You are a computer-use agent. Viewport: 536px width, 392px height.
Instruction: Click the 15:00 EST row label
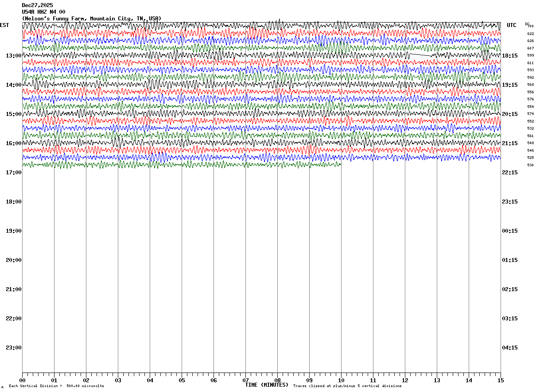pyautogui.click(x=14, y=114)
